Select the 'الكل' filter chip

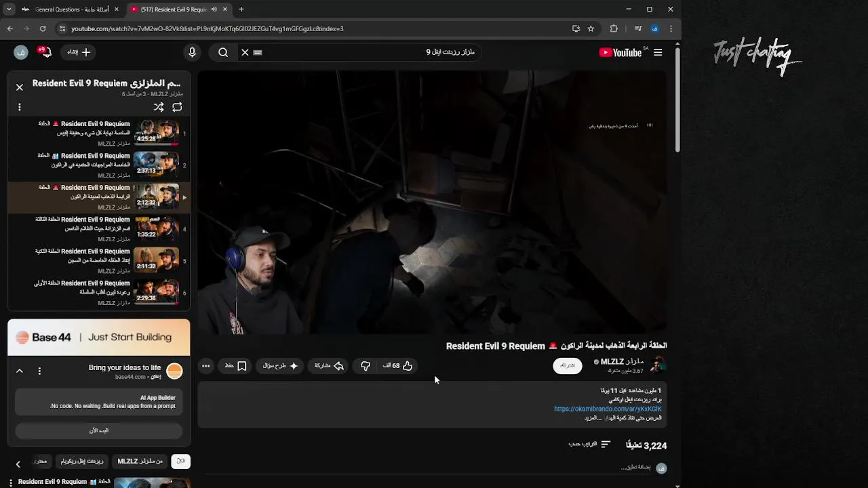pyautogui.click(x=180, y=461)
